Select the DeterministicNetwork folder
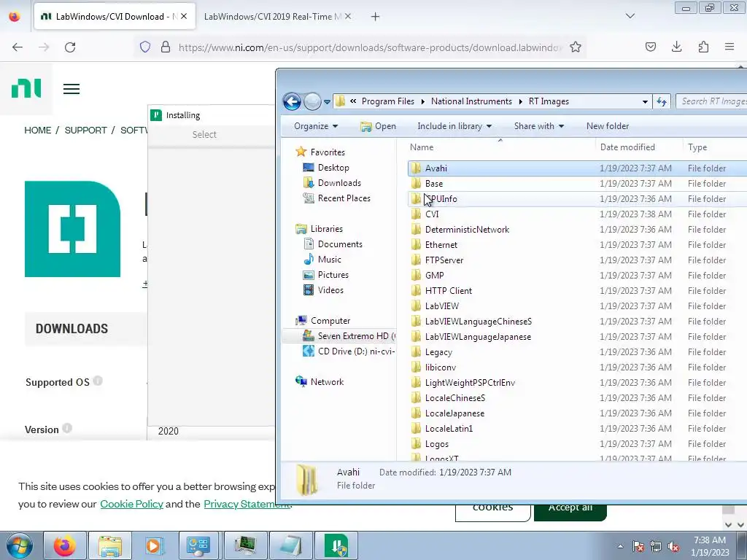The image size is (747, 560). pyautogui.click(x=467, y=230)
